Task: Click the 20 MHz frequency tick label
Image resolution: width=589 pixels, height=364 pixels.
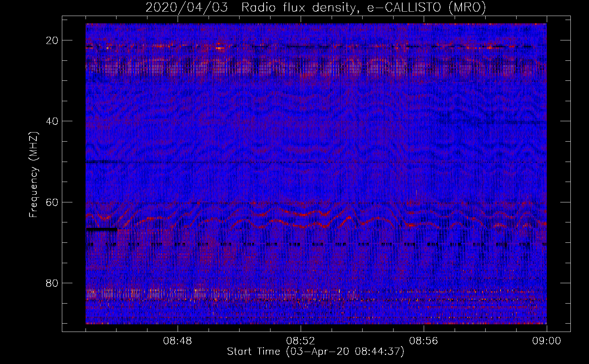Action: pyautogui.click(x=52, y=40)
